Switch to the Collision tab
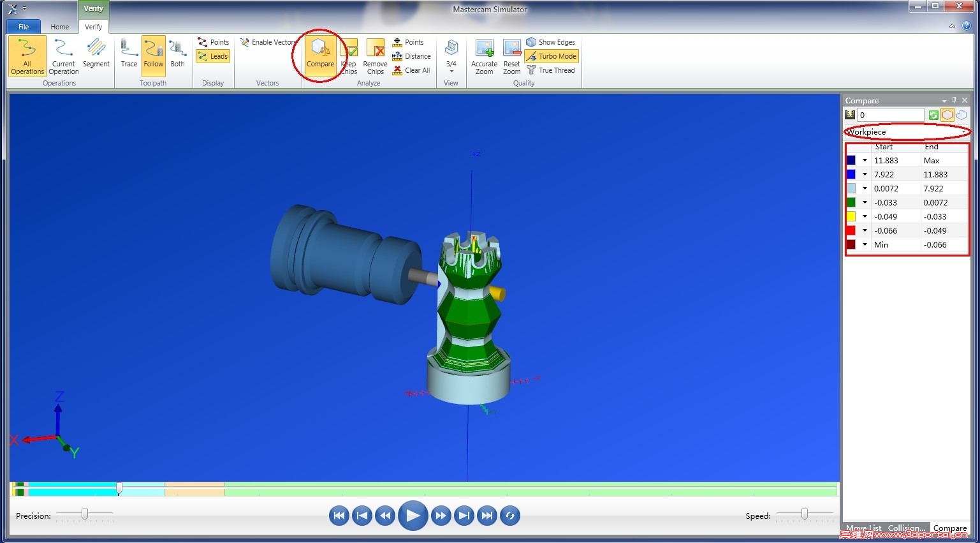Viewport: 980px width, 543px height. [x=907, y=528]
